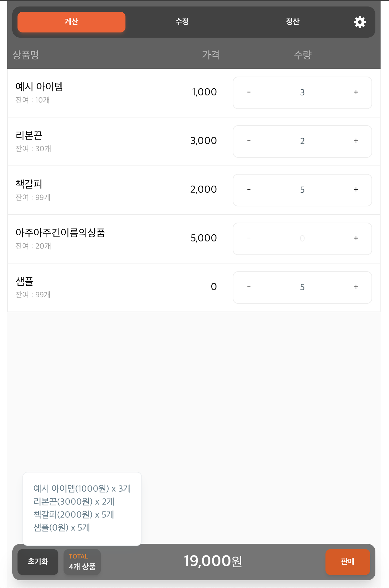This screenshot has width=389, height=588.
Task: Select the 아주아주긴이름의상품 product row name
Action: click(x=60, y=233)
